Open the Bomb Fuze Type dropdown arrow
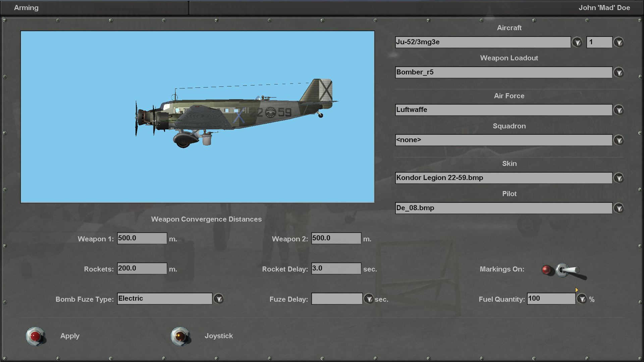This screenshot has width=644, height=362. [218, 299]
